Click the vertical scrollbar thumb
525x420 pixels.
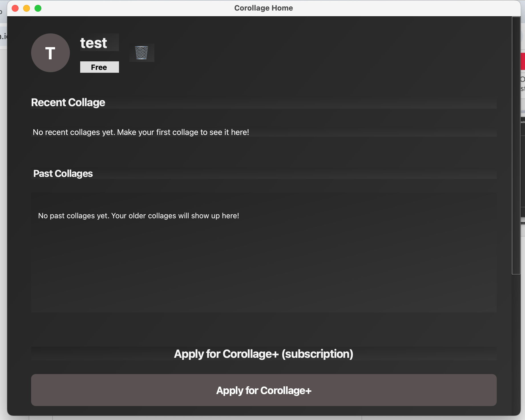(516, 146)
